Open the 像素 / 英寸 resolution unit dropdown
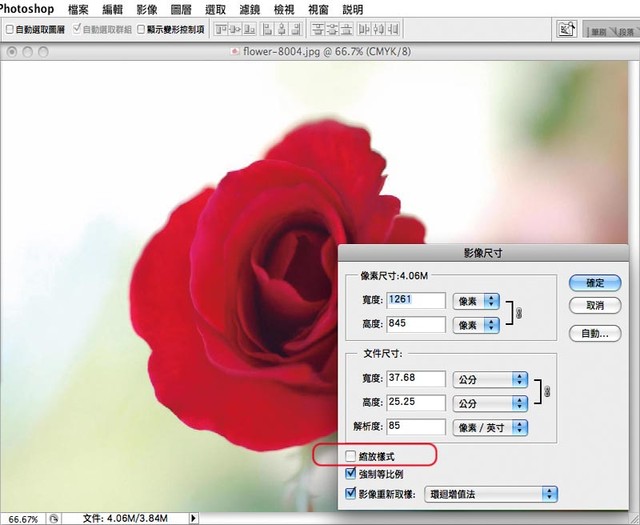 point(490,427)
